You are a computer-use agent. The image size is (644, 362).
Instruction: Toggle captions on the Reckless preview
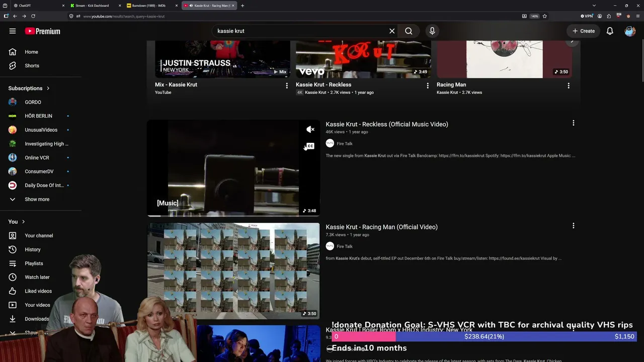(310, 146)
